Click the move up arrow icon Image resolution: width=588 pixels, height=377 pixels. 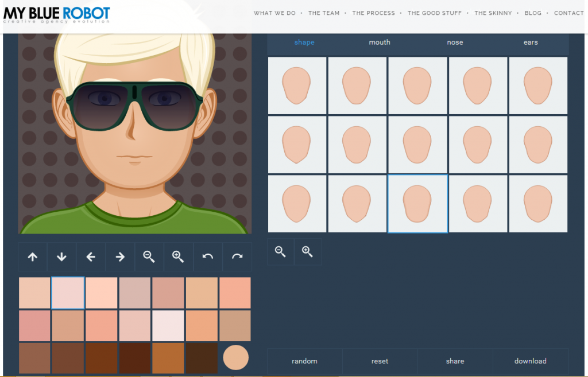pos(33,257)
